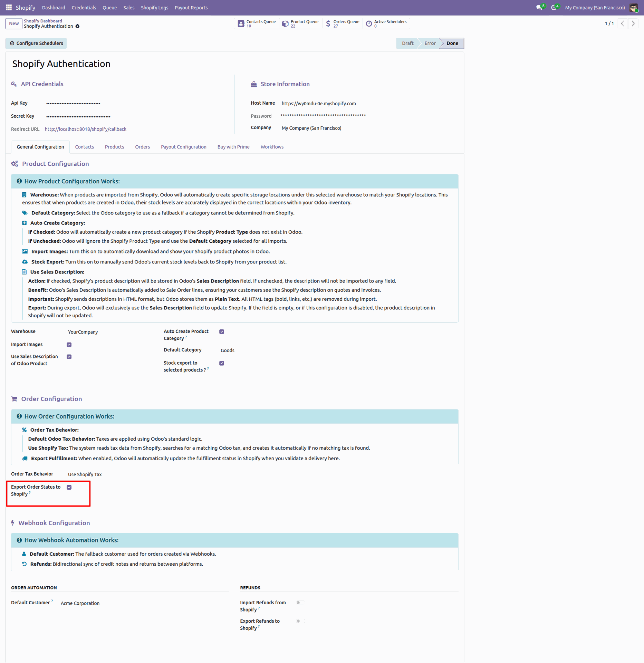
Task: Uncheck Export Order Status to Shopify checkbox
Action: click(69, 487)
